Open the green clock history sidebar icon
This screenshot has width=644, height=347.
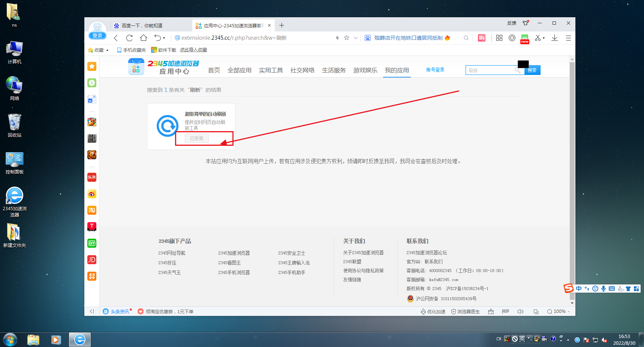point(92,83)
